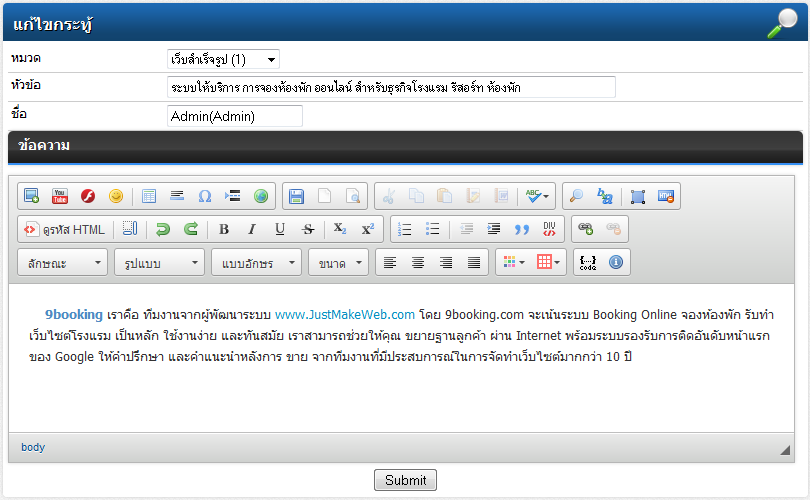Open spell check ABC dropdown
This screenshot has height=500, width=810.
537,196
